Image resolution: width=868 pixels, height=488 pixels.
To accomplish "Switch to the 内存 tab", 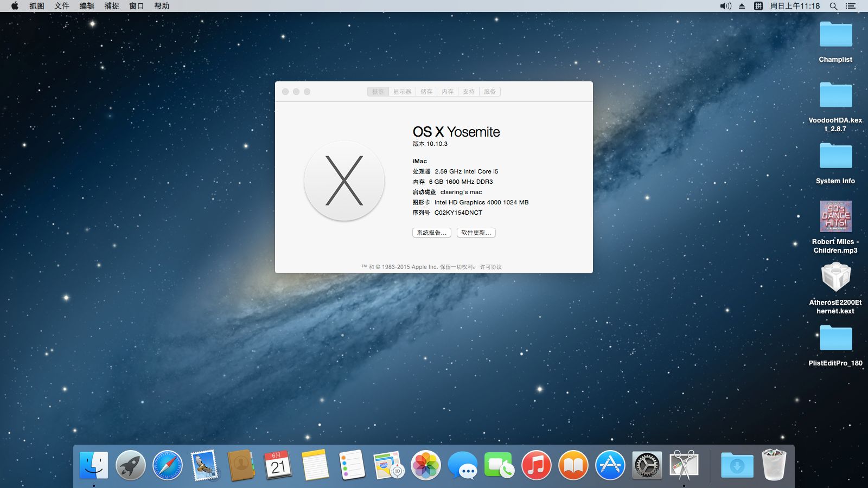I will click(x=448, y=92).
